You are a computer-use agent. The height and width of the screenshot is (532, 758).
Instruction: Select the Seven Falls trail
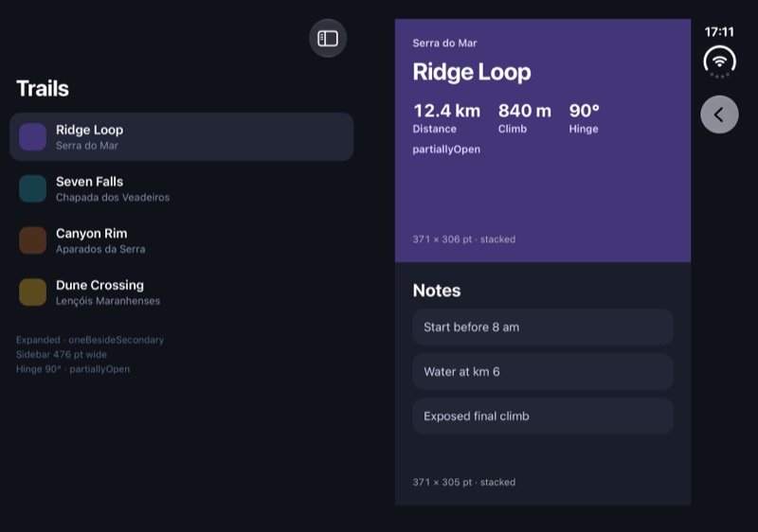click(182, 188)
